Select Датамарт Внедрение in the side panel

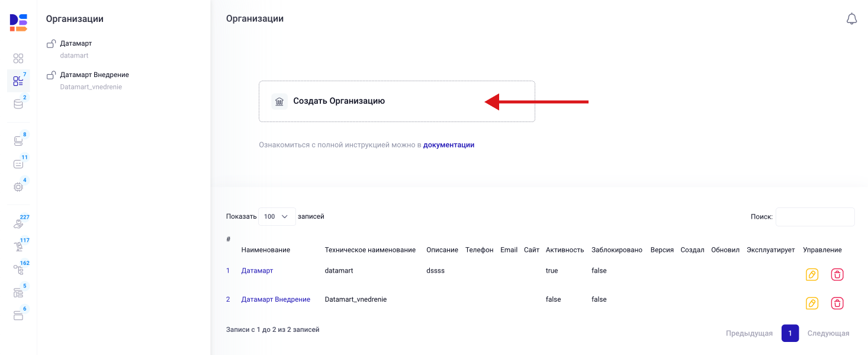click(x=94, y=75)
